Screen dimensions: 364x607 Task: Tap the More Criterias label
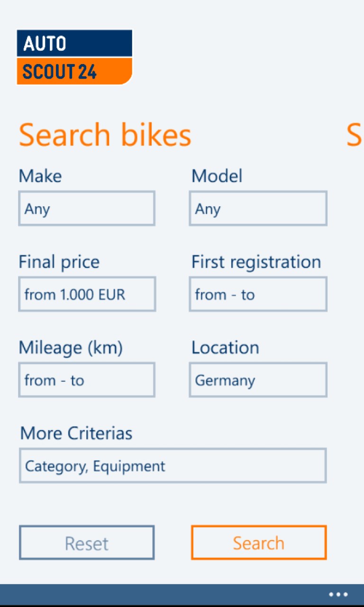coord(76,433)
